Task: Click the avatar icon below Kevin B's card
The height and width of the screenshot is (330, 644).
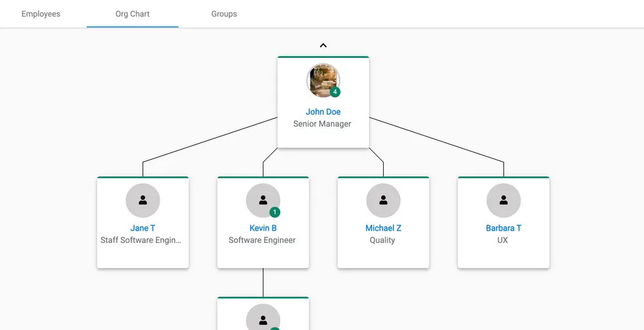Action: point(263,317)
